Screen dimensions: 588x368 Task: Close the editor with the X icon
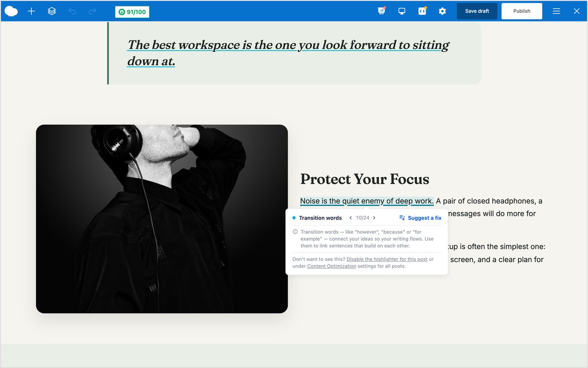(576, 11)
